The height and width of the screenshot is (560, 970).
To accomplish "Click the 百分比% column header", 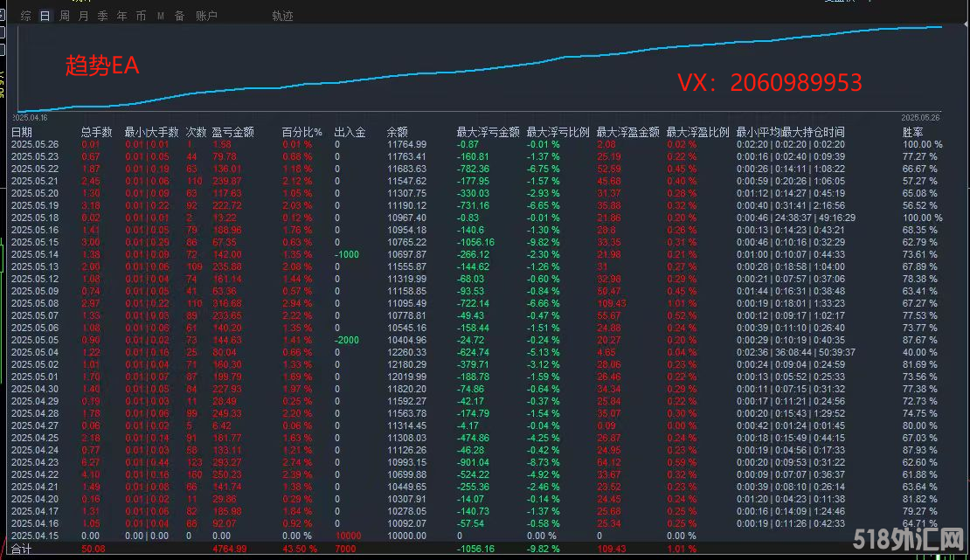I will click(x=301, y=133).
